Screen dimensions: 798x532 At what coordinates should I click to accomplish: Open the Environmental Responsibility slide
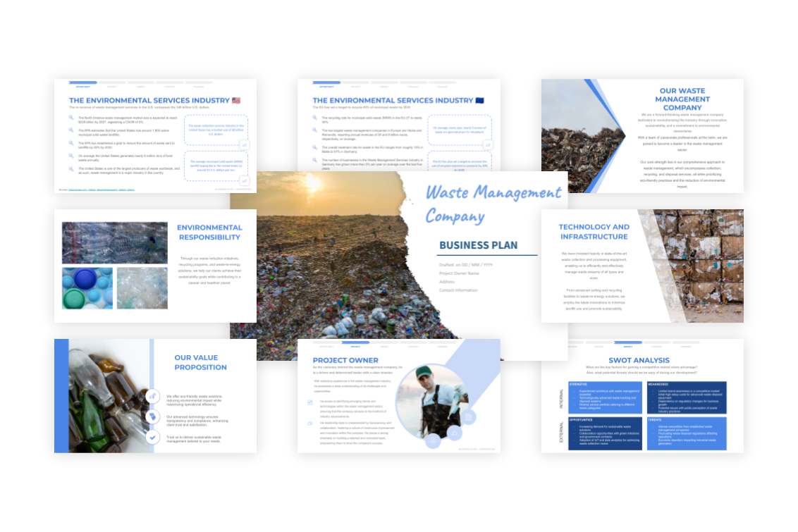pyautogui.click(x=155, y=266)
